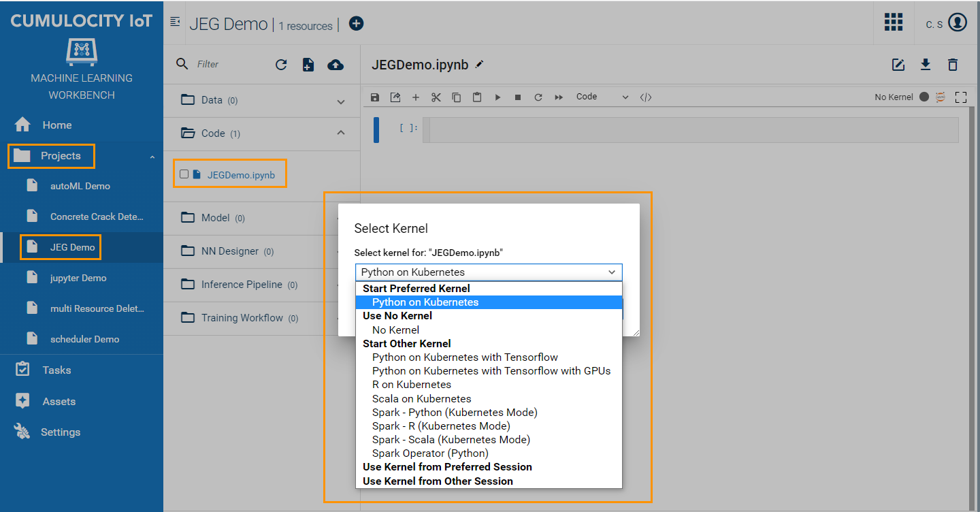Save the notebook with the floppy disk icon
Screen dimensions: 980x512
point(374,97)
